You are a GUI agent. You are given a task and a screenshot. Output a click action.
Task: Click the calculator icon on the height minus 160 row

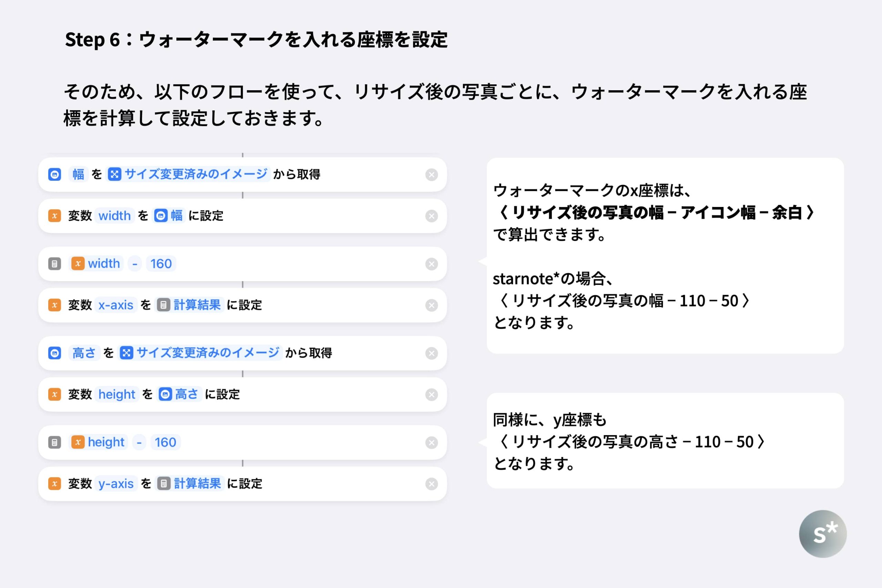click(55, 443)
